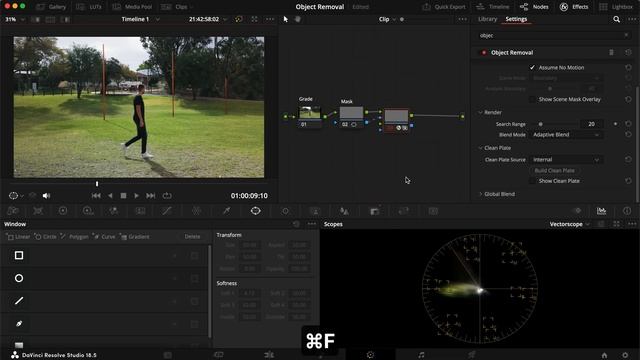640x360 pixels.
Task: Open the Scopes palette icon
Action: [x=601, y=211]
